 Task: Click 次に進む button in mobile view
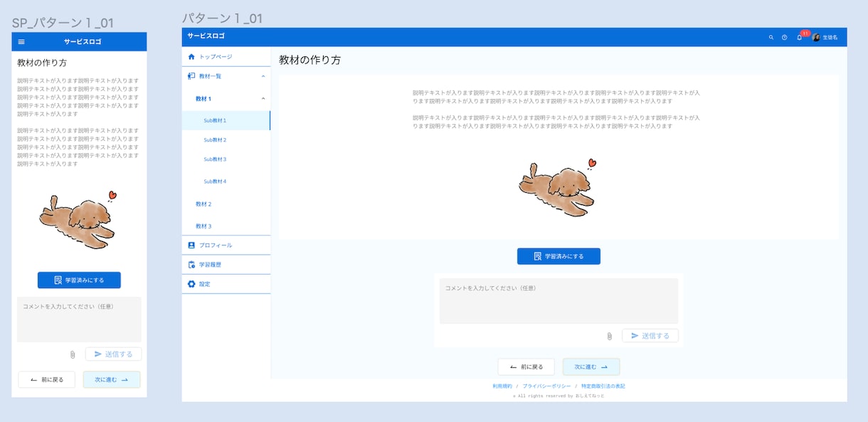pyautogui.click(x=112, y=380)
